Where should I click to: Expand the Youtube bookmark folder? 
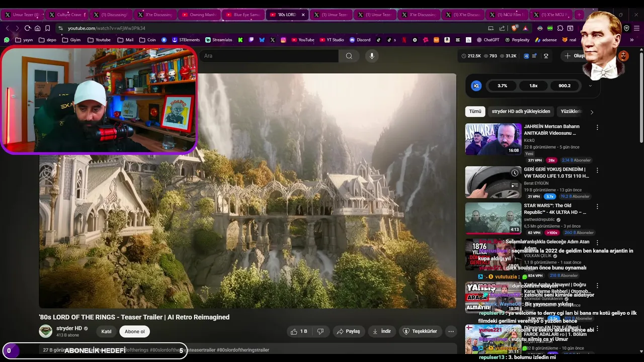99,40
